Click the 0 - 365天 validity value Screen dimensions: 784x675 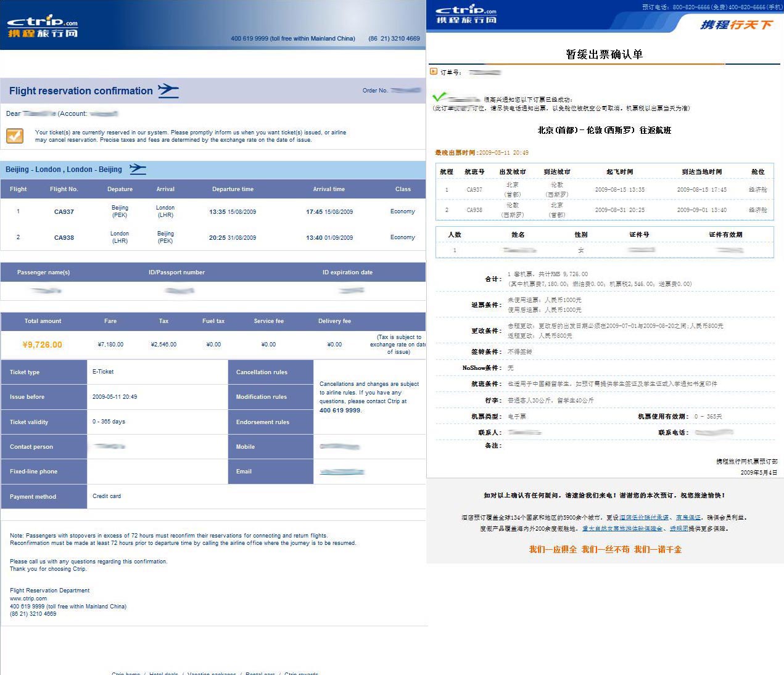(708, 417)
